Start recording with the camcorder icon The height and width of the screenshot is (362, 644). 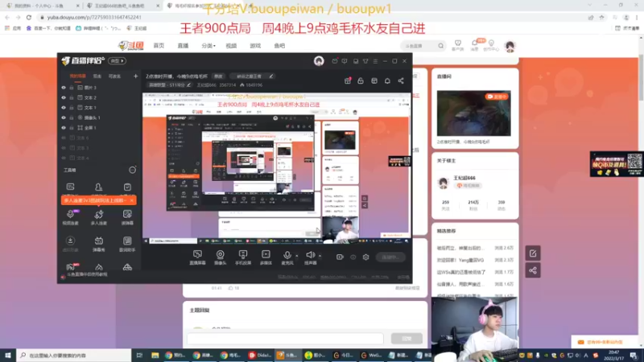tap(340, 257)
